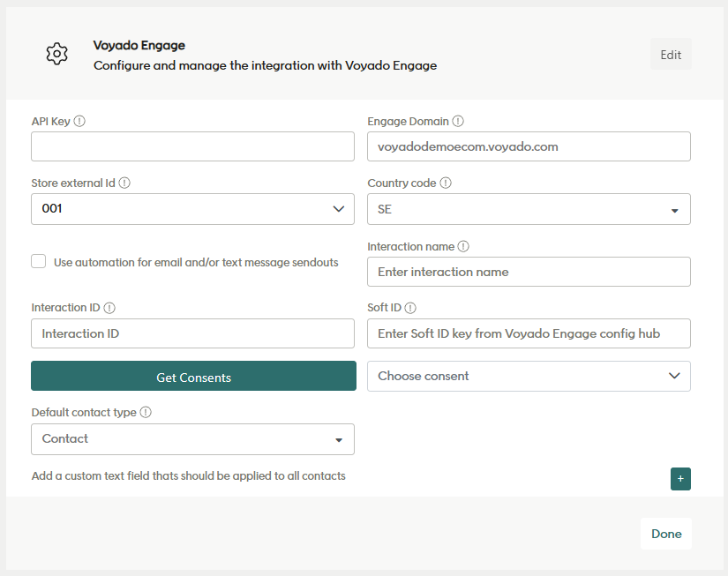Click the Default contact type info icon
The width and height of the screenshot is (728, 576).
(145, 412)
